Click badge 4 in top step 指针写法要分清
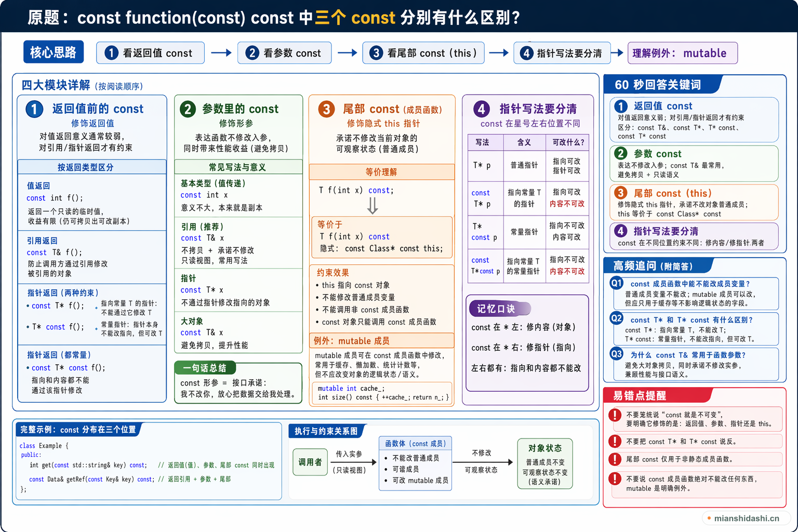The width and height of the screenshot is (798, 532). pos(526,52)
